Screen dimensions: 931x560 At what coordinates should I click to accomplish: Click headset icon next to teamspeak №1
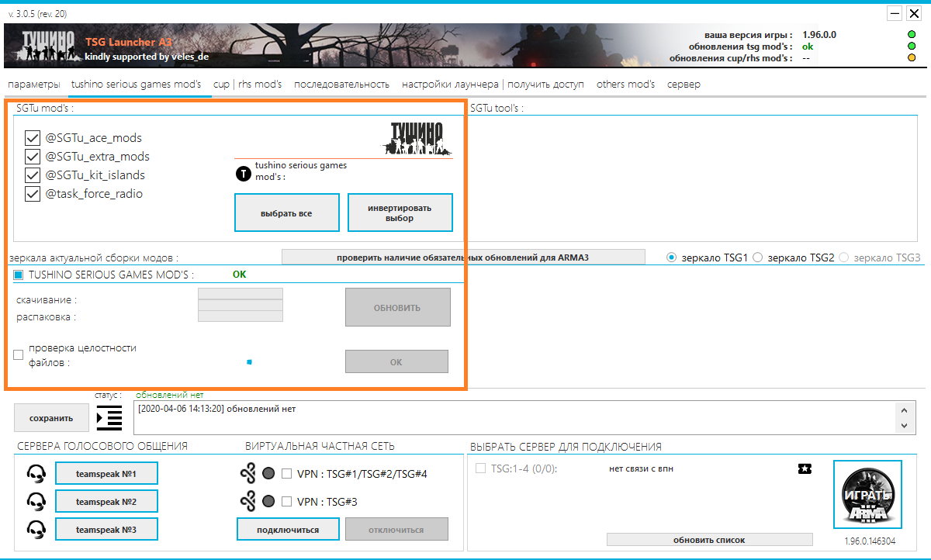pyautogui.click(x=35, y=473)
